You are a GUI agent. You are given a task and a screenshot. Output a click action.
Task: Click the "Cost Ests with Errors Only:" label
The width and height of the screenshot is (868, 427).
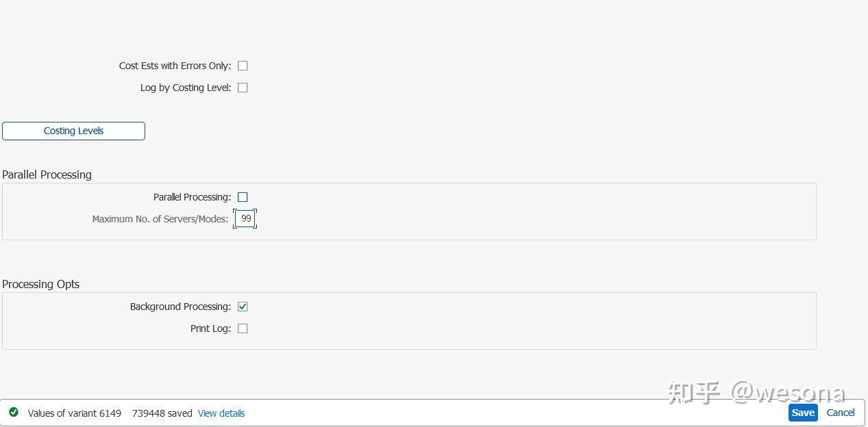[175, 66]
